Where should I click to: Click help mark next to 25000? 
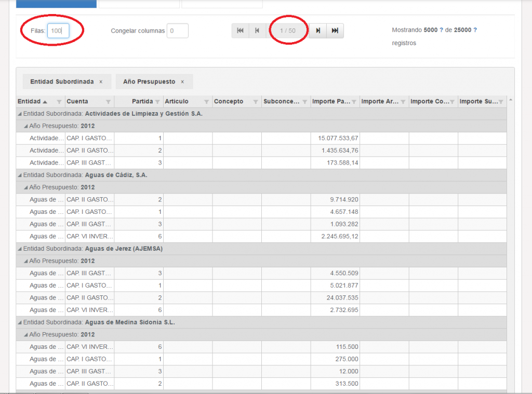pos(475,30)
